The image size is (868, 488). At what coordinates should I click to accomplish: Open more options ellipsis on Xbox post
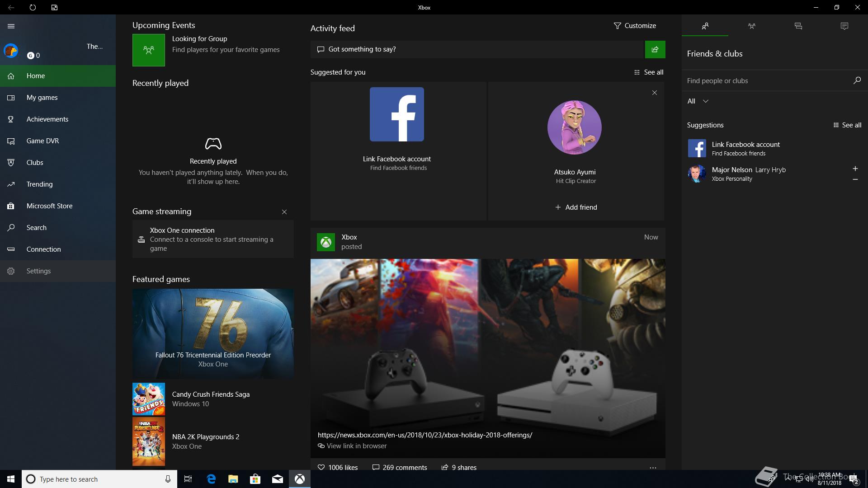coord(652,468)
